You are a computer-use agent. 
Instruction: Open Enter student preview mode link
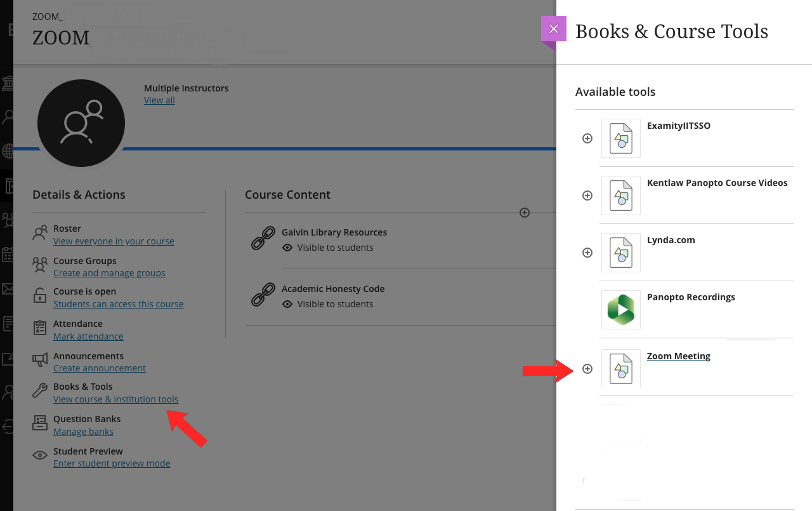click(112, 463)
